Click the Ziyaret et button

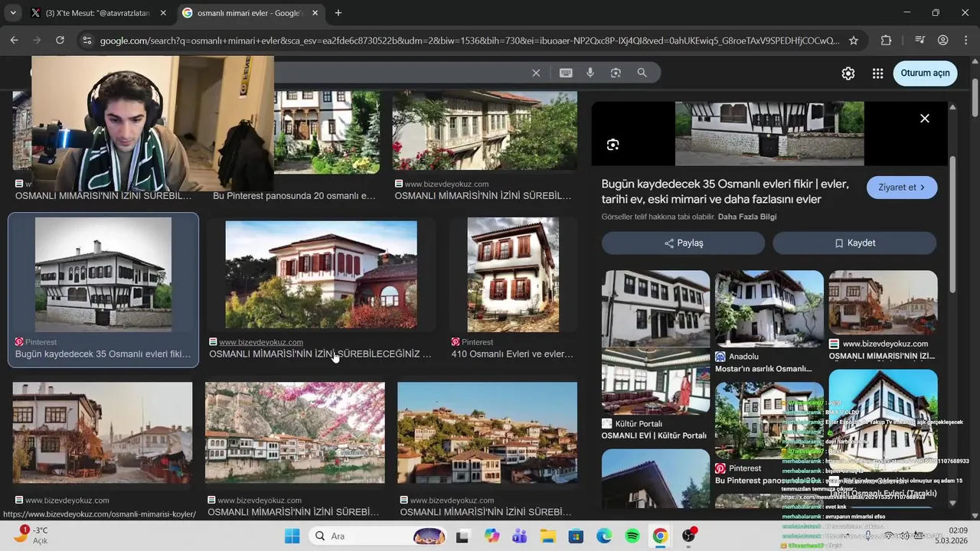tap(902, 187)
